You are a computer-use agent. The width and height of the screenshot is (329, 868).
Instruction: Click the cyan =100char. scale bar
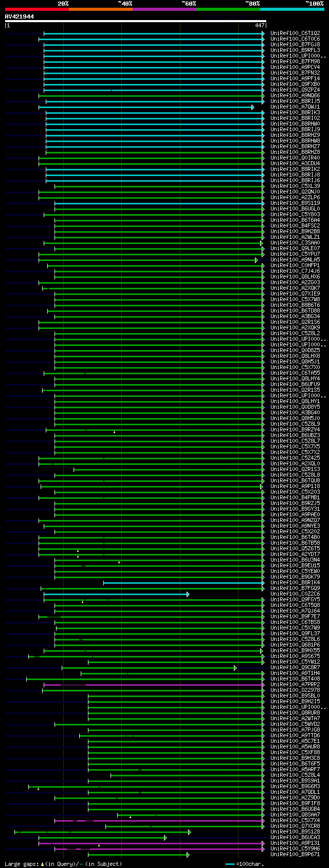click(229, 864)
